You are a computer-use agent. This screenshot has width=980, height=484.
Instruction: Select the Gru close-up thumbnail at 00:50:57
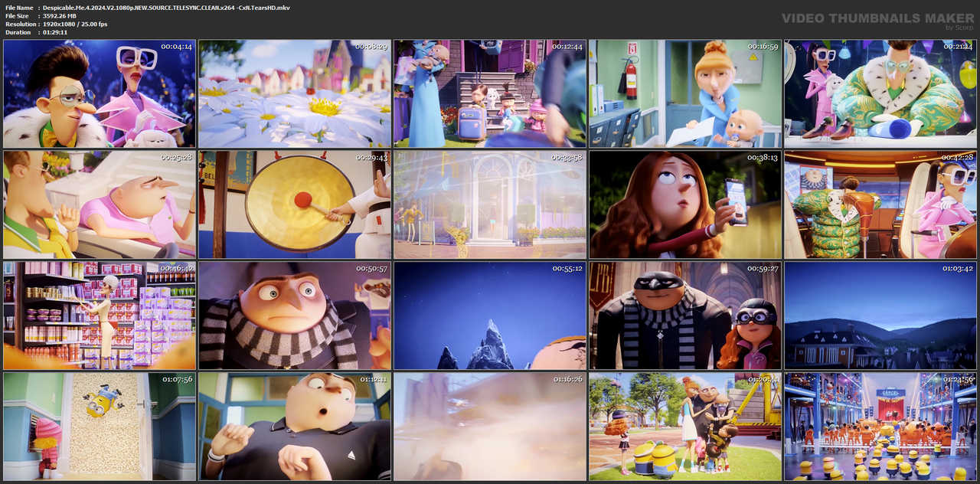pos(295,316)
